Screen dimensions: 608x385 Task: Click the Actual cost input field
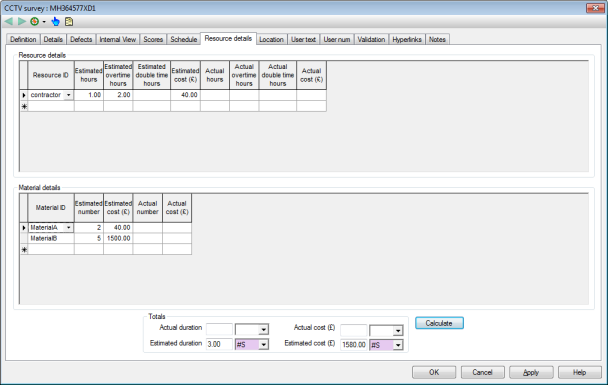(x=354, y=330)
